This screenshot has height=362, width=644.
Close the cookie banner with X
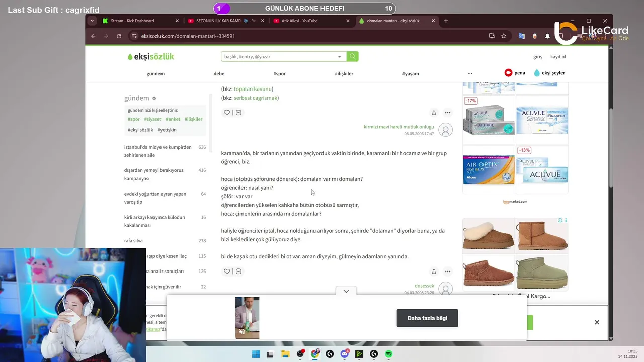coord(597,322)
